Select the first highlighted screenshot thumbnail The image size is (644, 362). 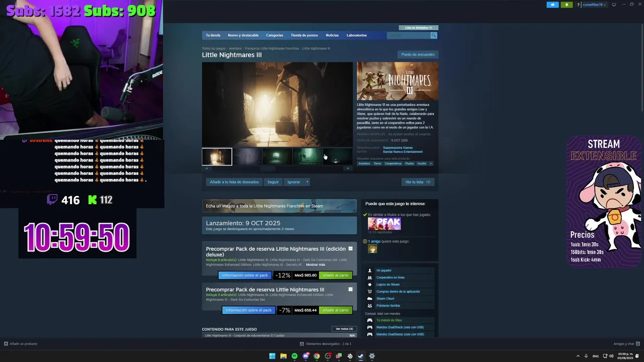tap(217, 156)
